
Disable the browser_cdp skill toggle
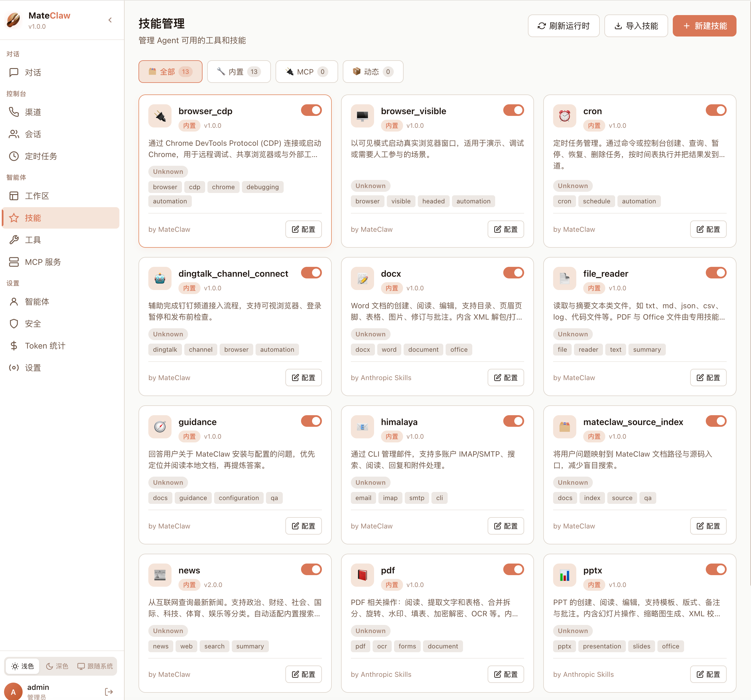coord(311,110)
